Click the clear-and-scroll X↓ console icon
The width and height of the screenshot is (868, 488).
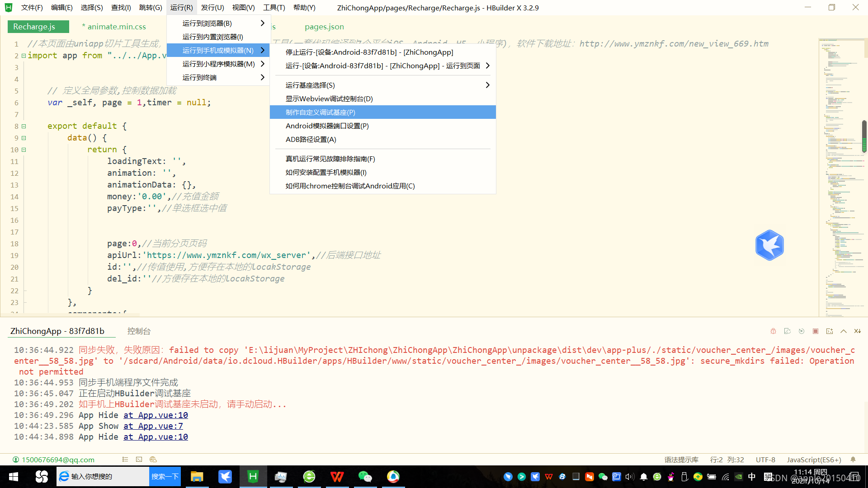click(x=858, y=331)
